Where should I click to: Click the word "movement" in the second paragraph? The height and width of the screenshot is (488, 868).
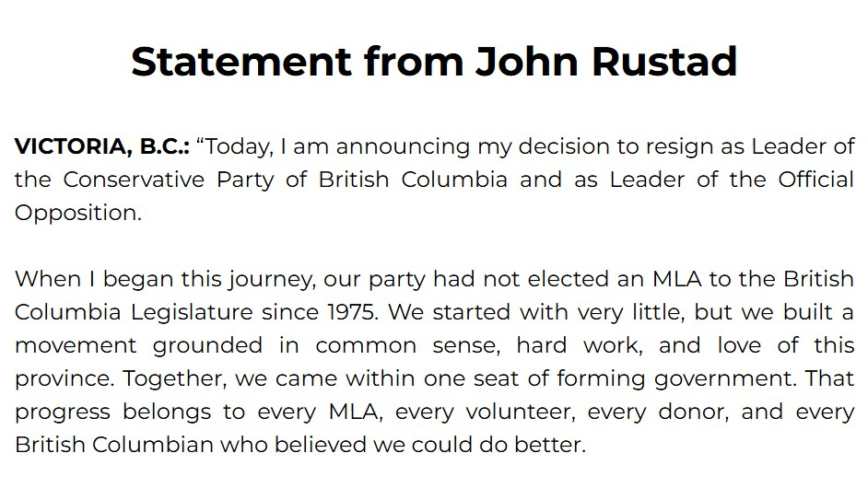click(x=76, y=345)
